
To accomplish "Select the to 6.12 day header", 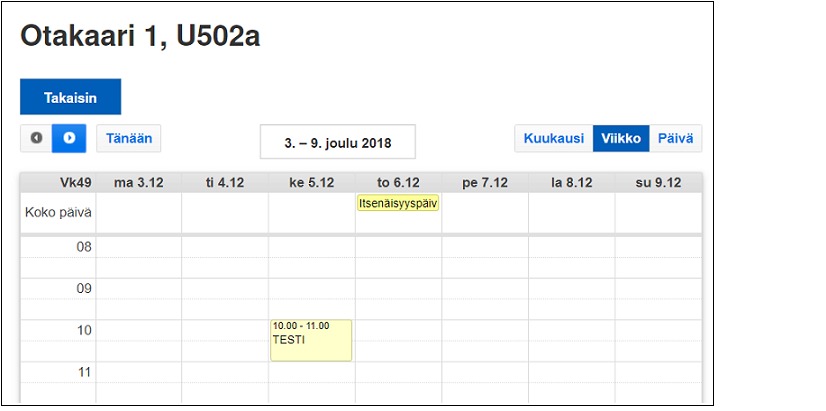I will click(398, 182).
